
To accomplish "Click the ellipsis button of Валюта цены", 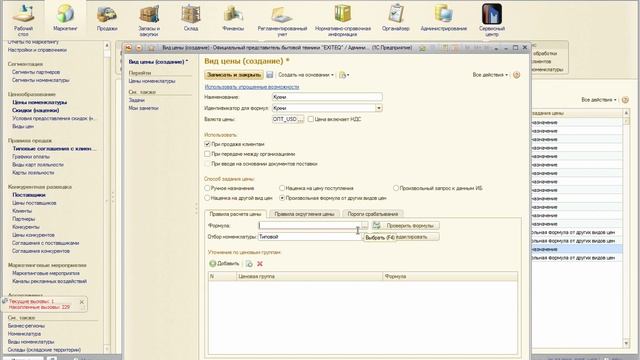I will 301,119.
